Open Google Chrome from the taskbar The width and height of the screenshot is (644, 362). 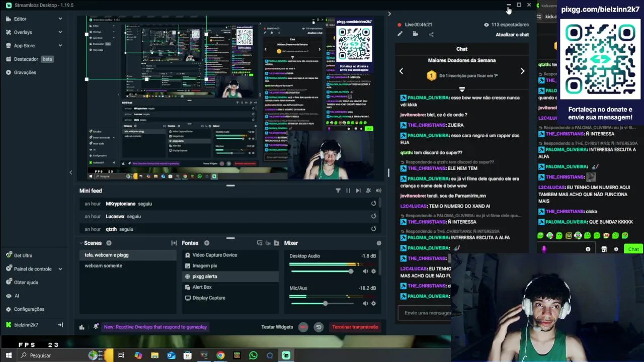[x=220, y=355]
